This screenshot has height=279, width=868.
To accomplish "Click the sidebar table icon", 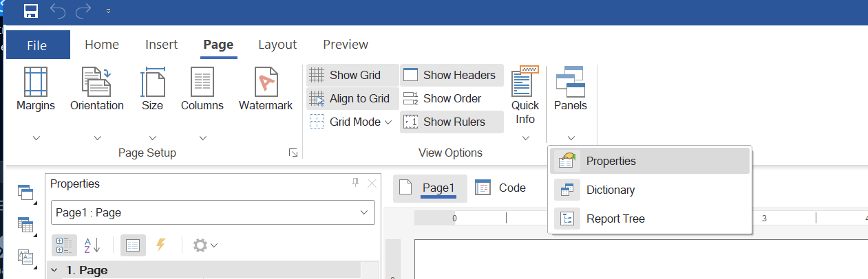I will [25, 225].
